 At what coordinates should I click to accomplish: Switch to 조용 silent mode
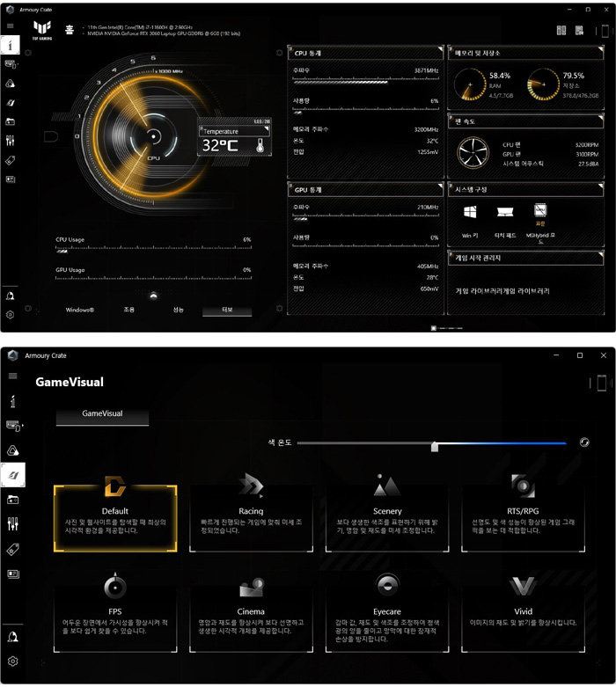[x=128, y=310]
